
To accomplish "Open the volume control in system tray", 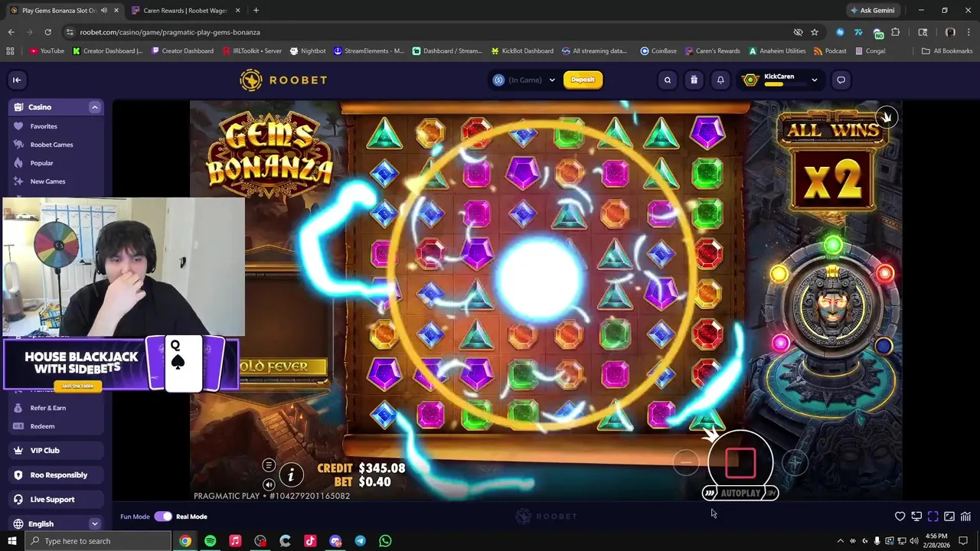I will pyautogui.click(x=914, y=541).
